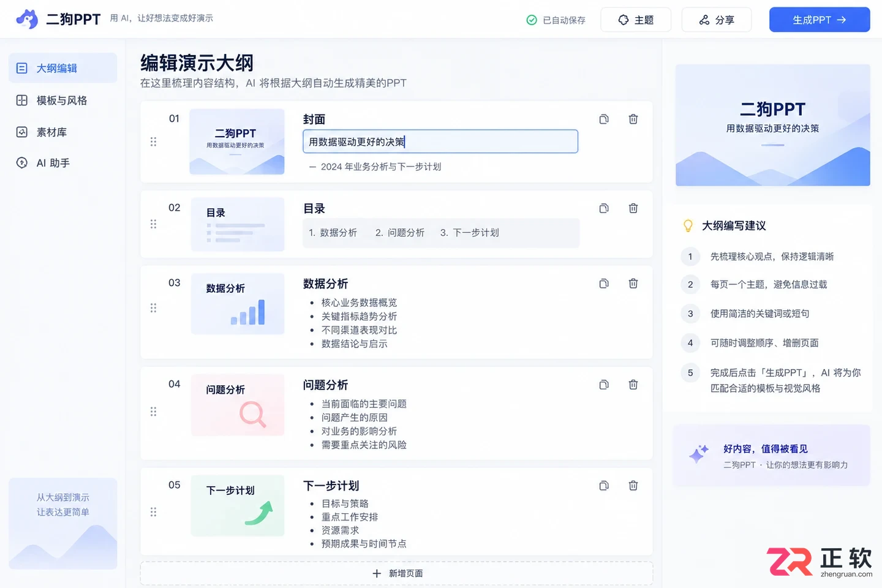Select the 数据分析 slide thumbnail
This screenshot has width=882, height=588.
click(x=238, y=304)
